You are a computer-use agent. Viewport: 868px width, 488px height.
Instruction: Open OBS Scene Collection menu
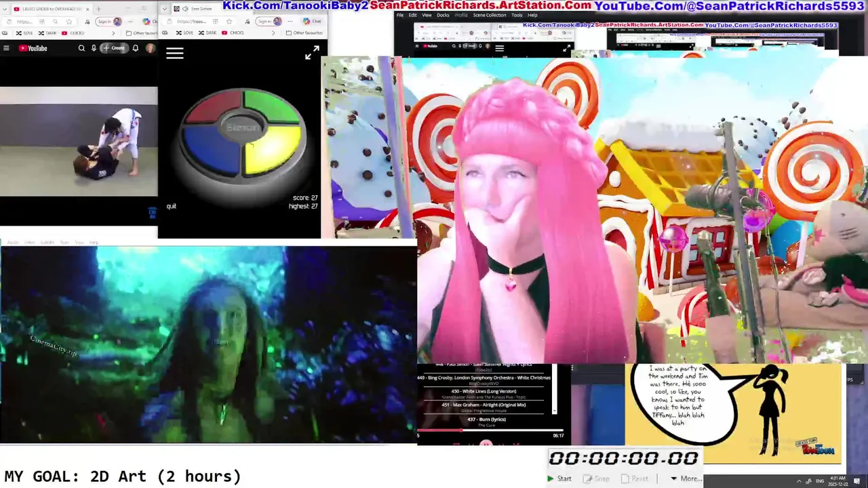[490, 15]
